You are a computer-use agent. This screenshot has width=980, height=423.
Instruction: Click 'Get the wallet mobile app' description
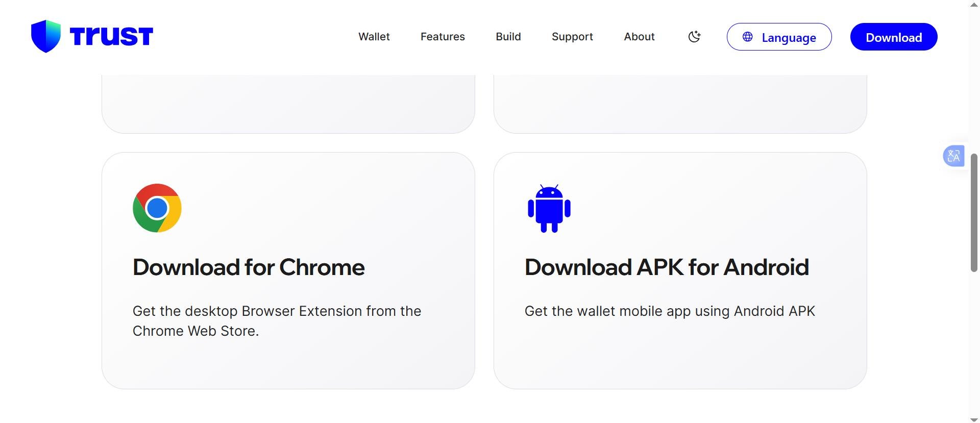670,311
